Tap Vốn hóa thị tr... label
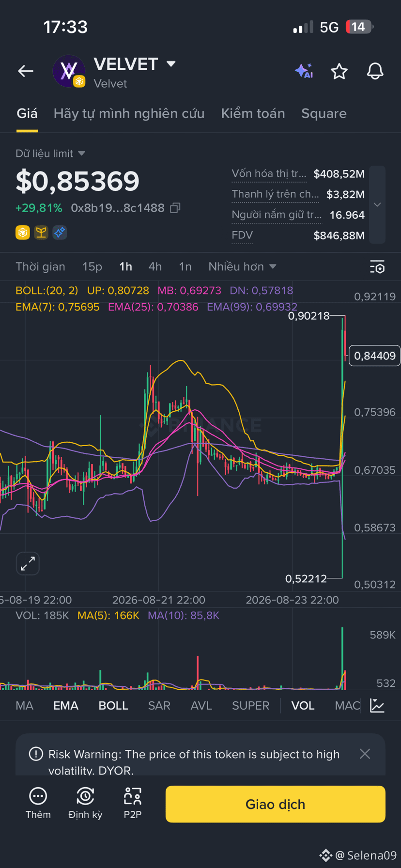The height and width of the screenshot is (868, 401). [269, 173]
